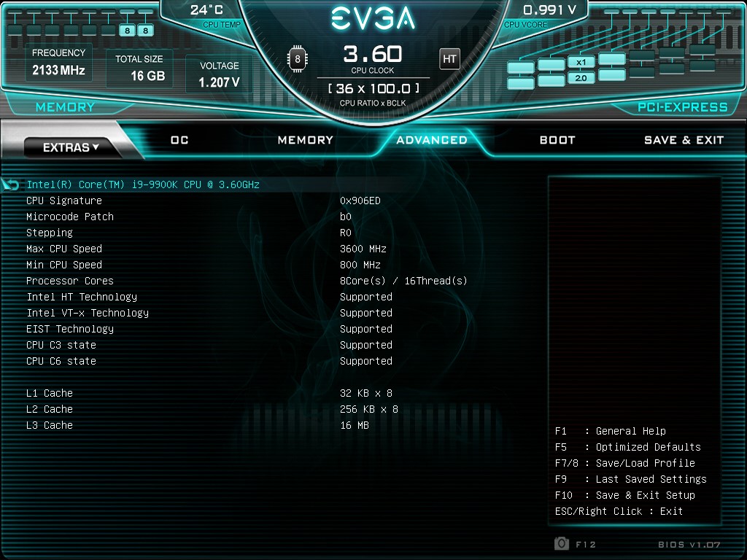This screenshot has width=747, height=560.
Task: Click the PCI-EXPRESS panel label
Action: (x=683, y=107)
